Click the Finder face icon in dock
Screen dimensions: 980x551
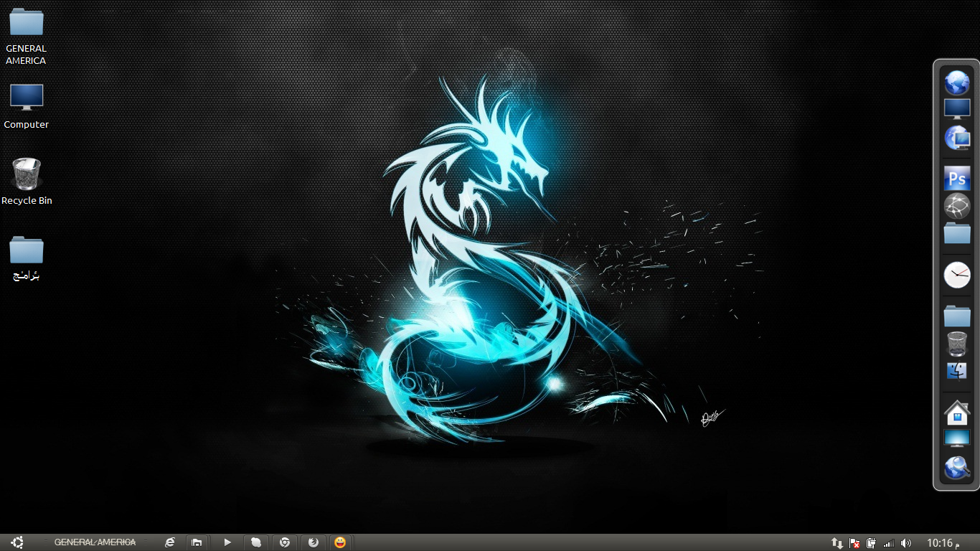957,371
